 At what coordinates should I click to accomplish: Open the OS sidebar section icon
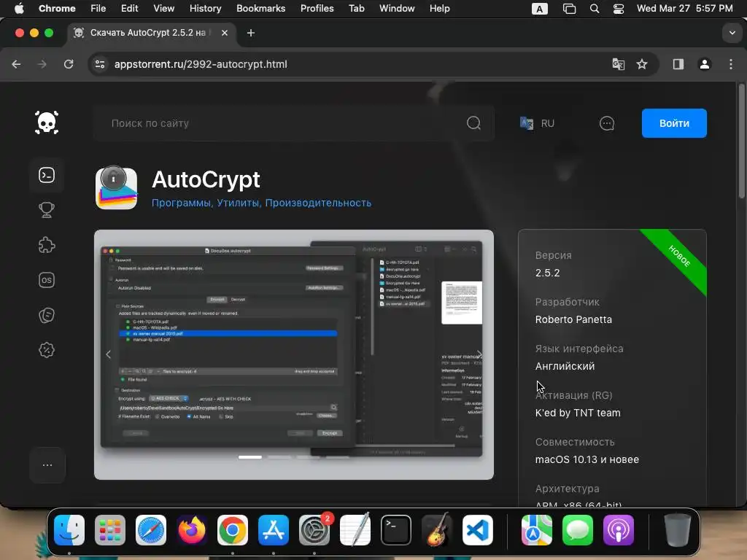coord(47,280)
